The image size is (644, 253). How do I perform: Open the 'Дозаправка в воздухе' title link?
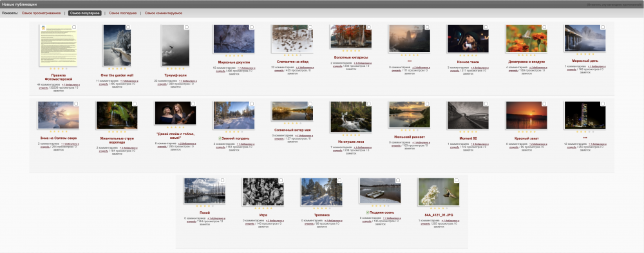tap(527, 62)
